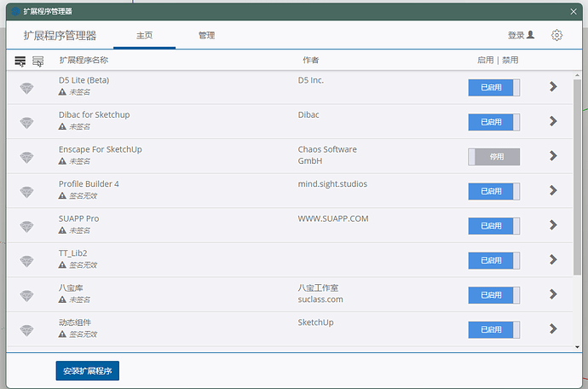
Task: Click the 启用 | 禁用 column header
Action: pyautogui.click(x=498, y=60)
